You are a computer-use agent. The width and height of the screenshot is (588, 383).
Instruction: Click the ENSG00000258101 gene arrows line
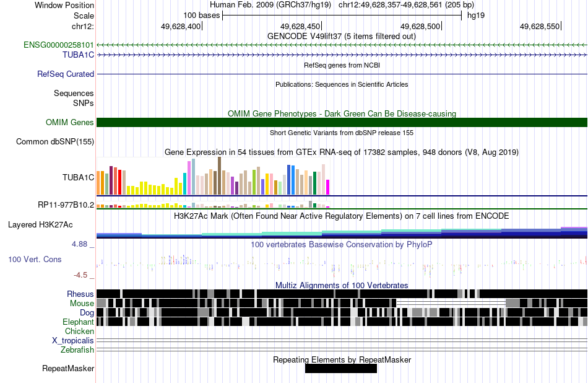(x=342, y=45)
